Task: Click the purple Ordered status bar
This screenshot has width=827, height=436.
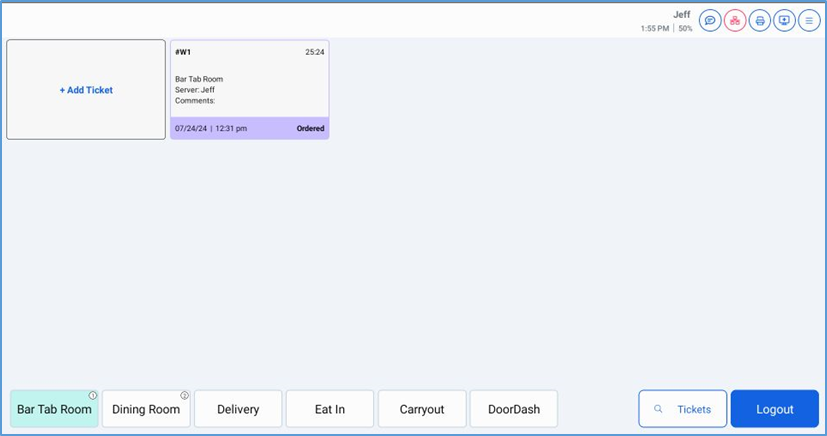Action: click(x=249, y=128)
